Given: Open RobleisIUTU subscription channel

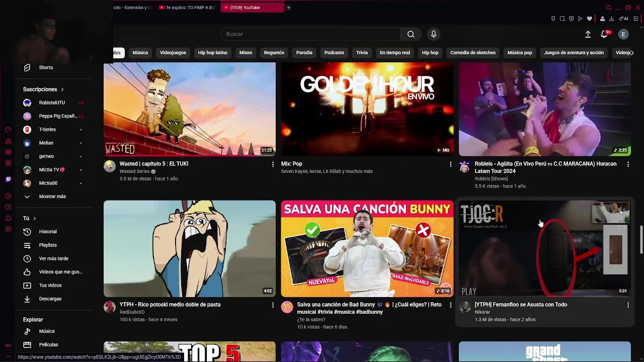Looking at the screenshot, I should [54, 103].
